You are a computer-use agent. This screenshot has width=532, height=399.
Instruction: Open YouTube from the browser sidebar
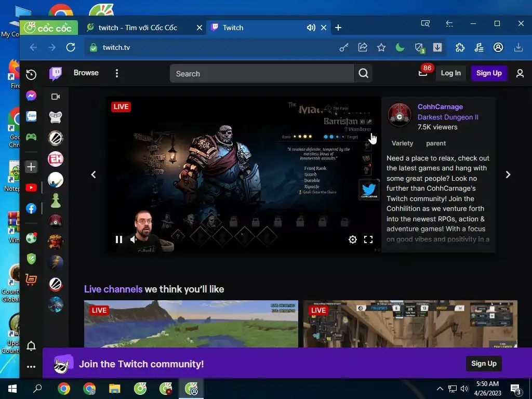point(31,188)
